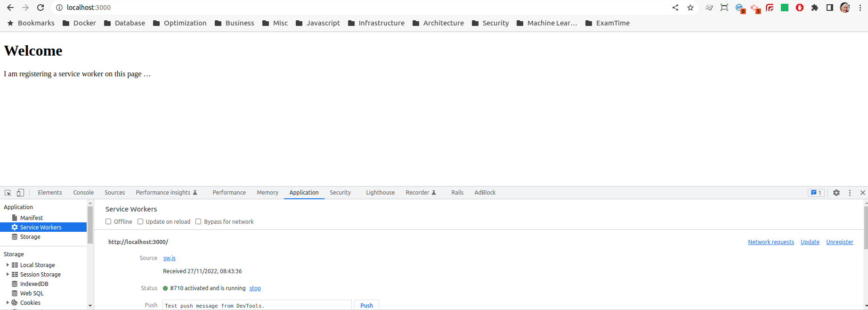
Task: Open the Network requests link
Action: tap(771, 242)
